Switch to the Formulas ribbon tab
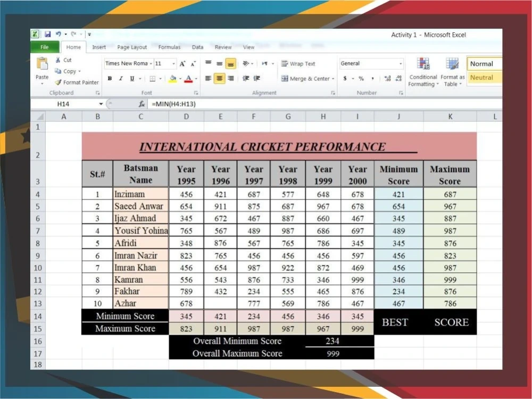This screenshot has width=532, height=399. (169, 47)
